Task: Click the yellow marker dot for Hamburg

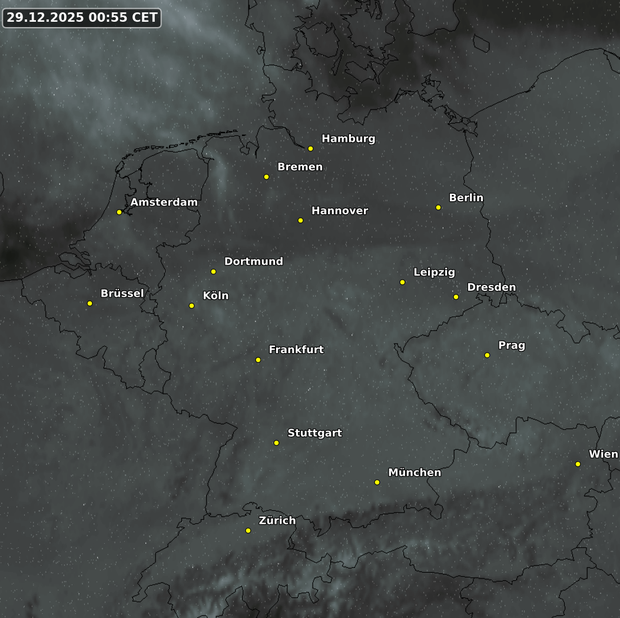Action: coord(311,149)
